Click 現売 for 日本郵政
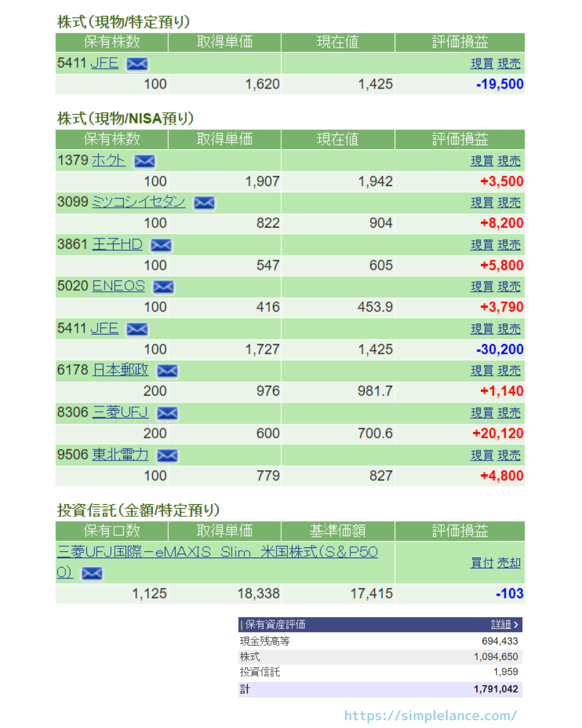582x728 pixels. [509, 371]
